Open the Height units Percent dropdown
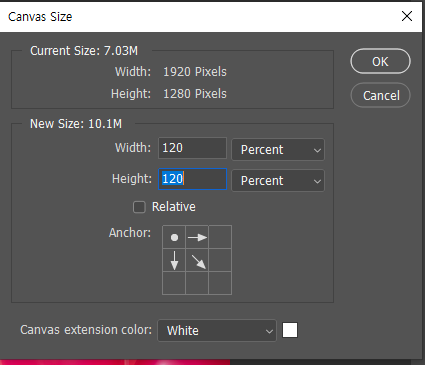This screenshot has width=425, height=365. (x=278, y=180)
